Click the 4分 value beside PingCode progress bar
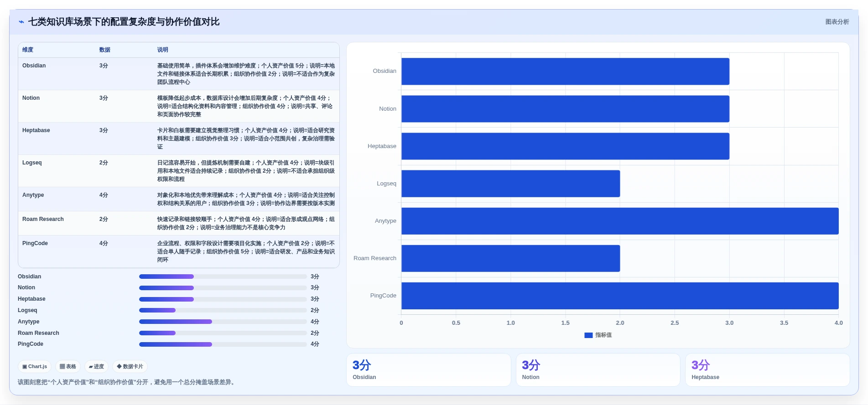Viewport: 868px width, 405px height. click(x=315, y=344)
